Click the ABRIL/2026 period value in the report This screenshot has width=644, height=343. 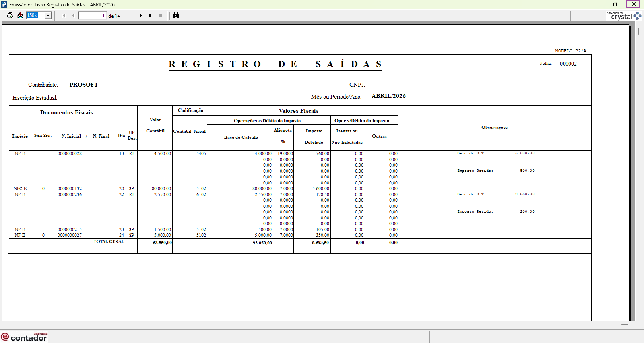(x=388, y=96)
